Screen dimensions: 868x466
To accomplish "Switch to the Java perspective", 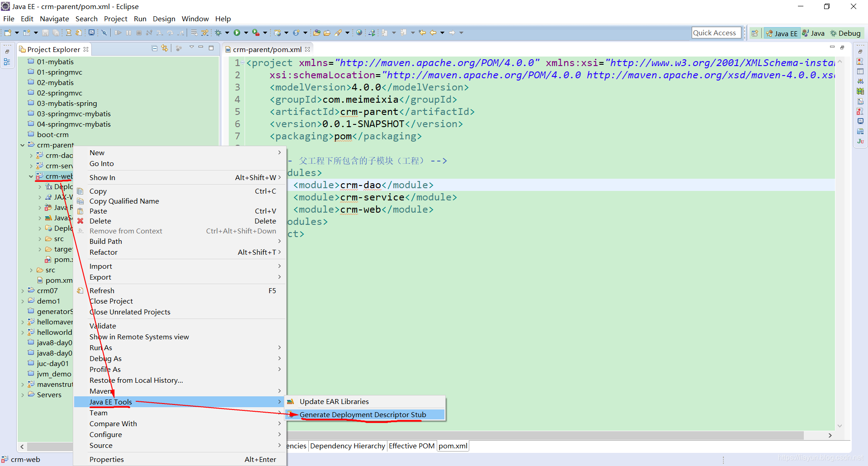I will pos(813,33).
